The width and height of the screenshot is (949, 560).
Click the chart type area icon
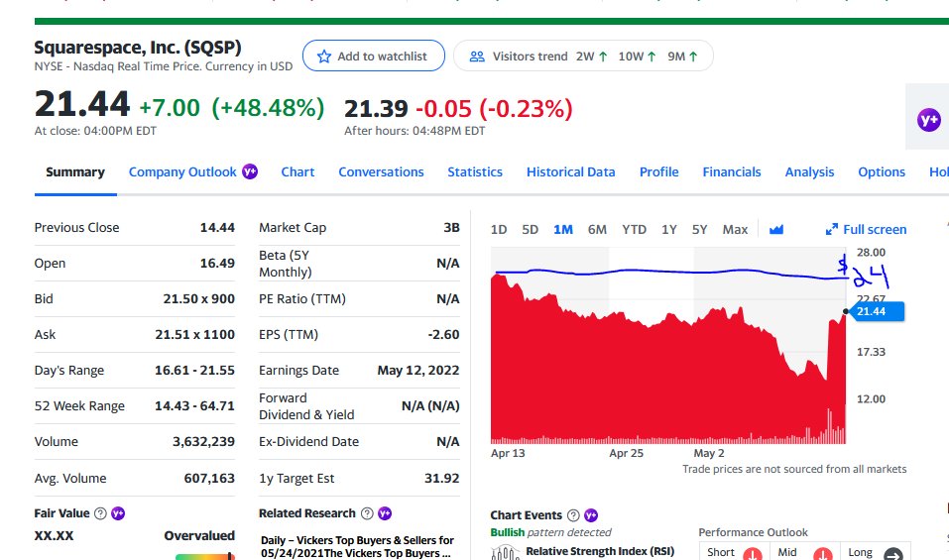tap(776, 229)
